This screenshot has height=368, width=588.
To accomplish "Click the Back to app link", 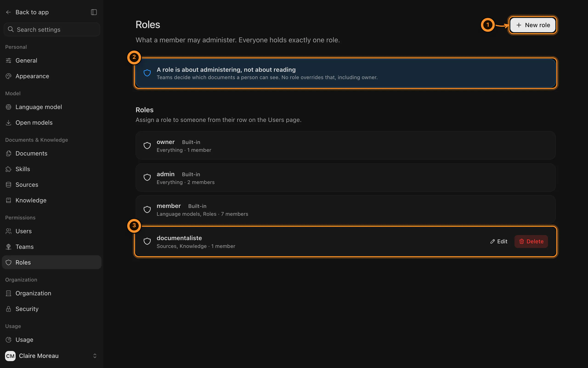I will [27, 12].
